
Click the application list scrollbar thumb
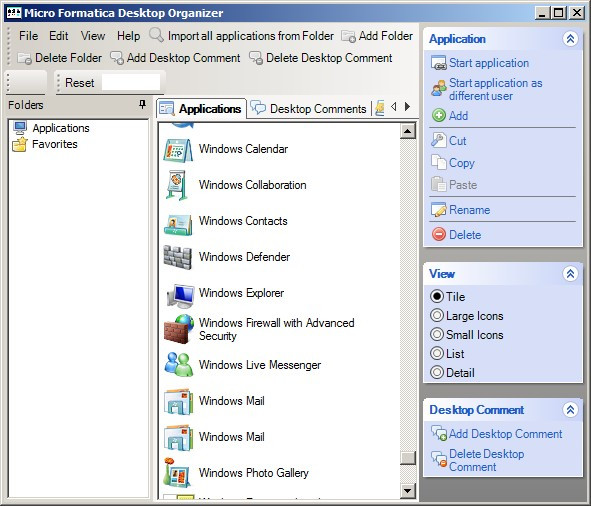tap(407, 458)
